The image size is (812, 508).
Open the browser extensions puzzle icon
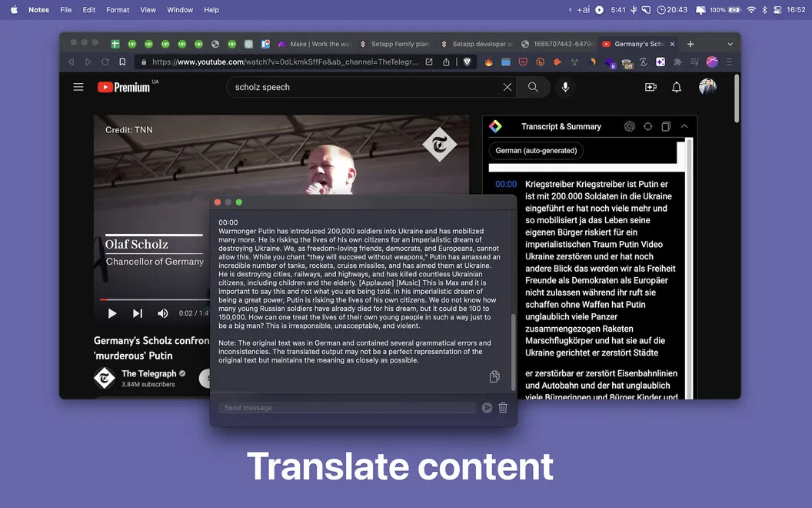(677, 62)
